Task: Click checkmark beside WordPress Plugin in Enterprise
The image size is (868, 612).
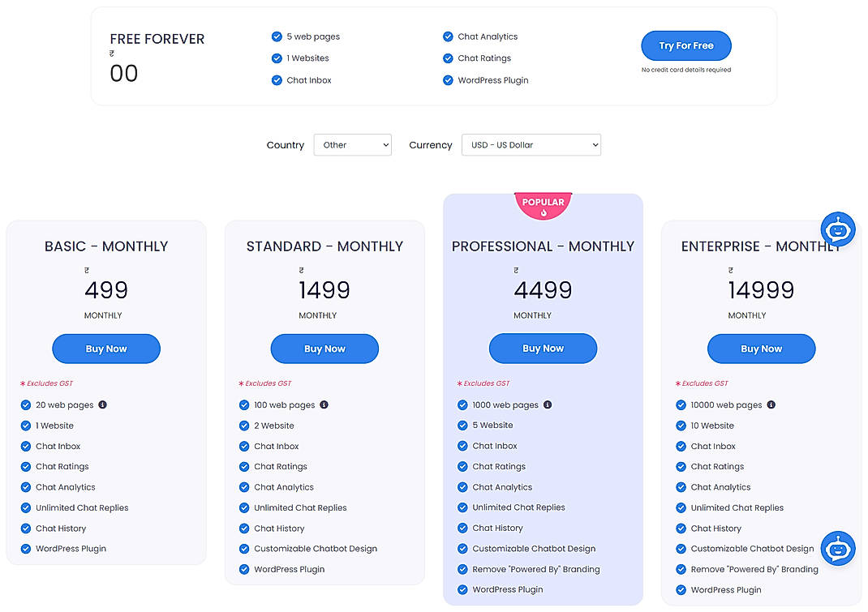Action: click(681, 590)
